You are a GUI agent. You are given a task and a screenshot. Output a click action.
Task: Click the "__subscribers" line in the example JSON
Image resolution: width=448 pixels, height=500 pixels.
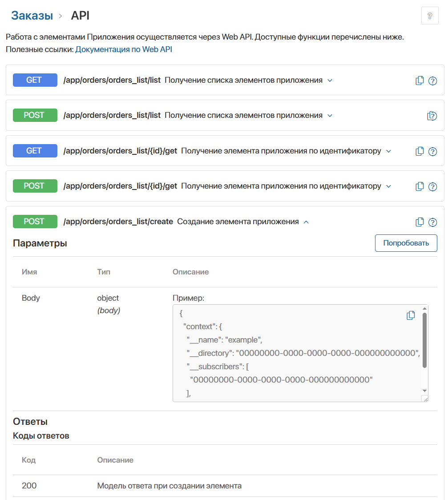tap(218, 367)
